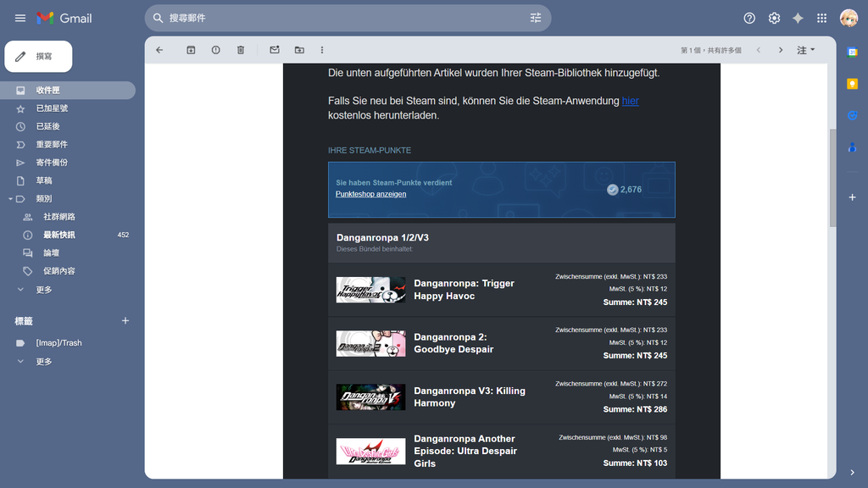
Task: Click the 'Punkteshop anzeigen' link
Action: (x=371, y=194)
